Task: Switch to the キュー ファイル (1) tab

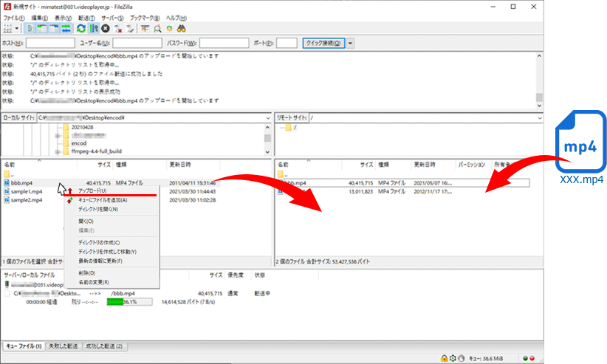Action: point(24,346)
